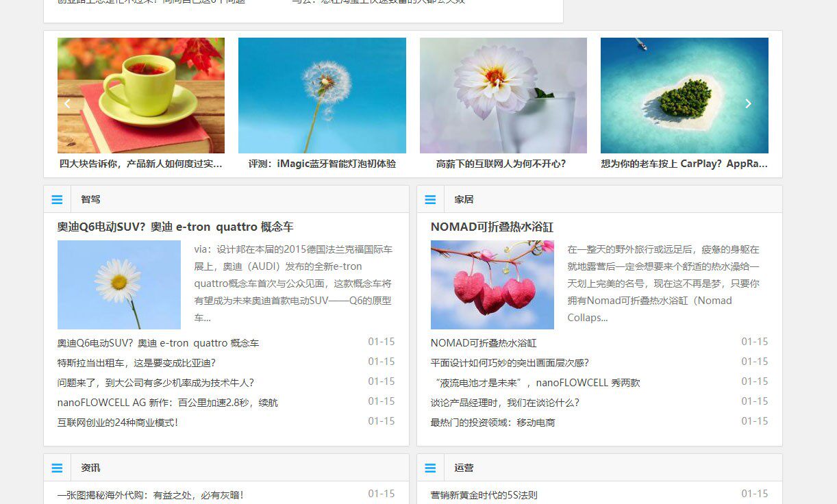Open the 家居 section header
The height and width of the screenshot is (504, 837).
pyautogui.click(x=464, y=199)
